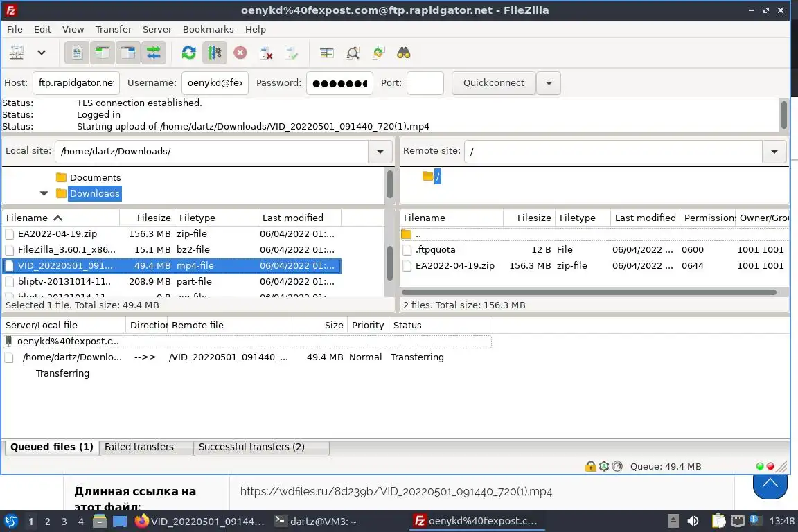Click the local file list vertical scrollbar
Image resolution: width=798 pixels, height=532 pixels.
pos(391,262)
